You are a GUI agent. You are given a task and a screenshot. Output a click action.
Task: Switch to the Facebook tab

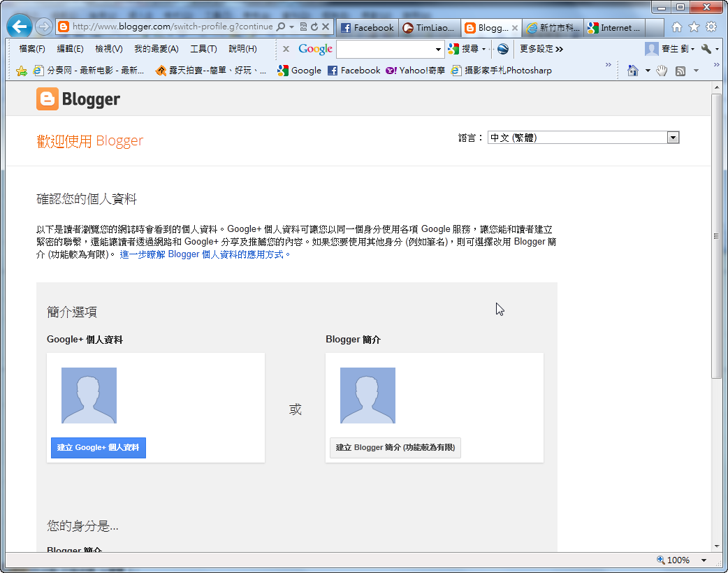point(367,28)
